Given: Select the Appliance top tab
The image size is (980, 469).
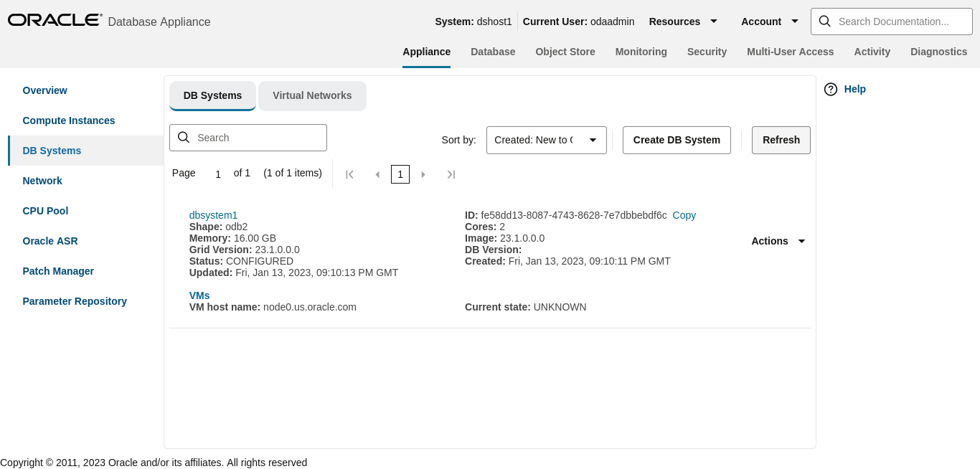Looking at the screenshot, I should (x=426, y=52).
